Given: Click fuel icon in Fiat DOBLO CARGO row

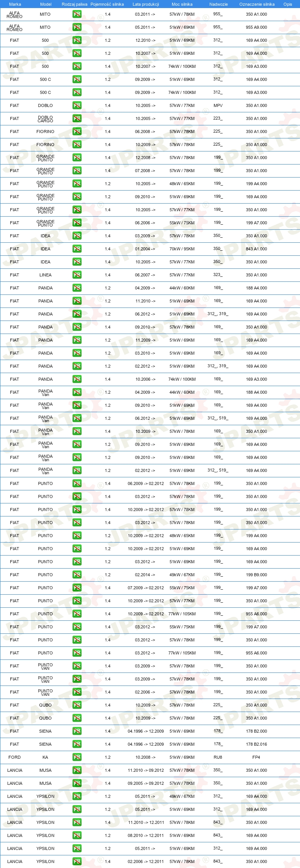Looking at the screenshot, I should pyautogui.click(x=77, y=118).
